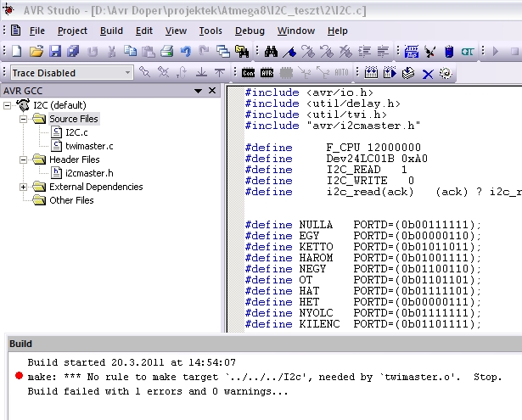Toggle bookmark with the blue flag icon

pyautogui.click(x=289, y=52)
